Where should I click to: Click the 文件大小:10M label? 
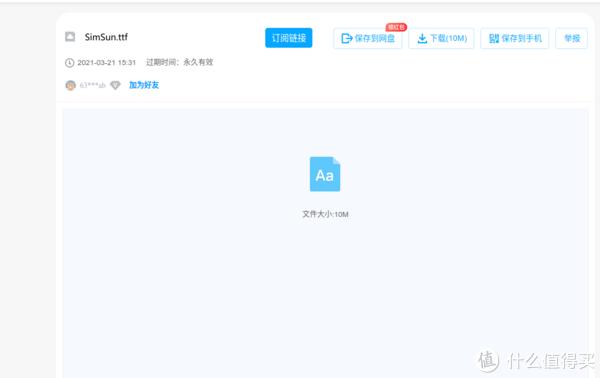(x=325, y=214)
